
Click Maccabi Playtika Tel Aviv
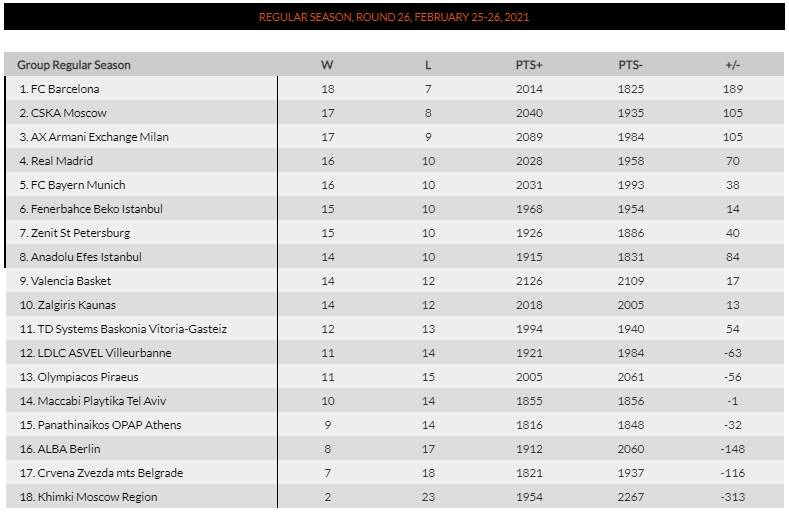(92, 401)
